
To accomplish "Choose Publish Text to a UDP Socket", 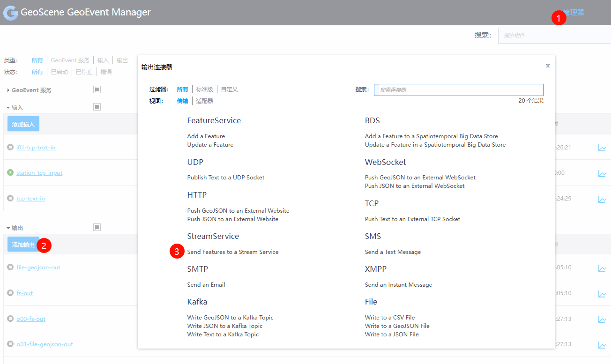I will coord(226,178).
